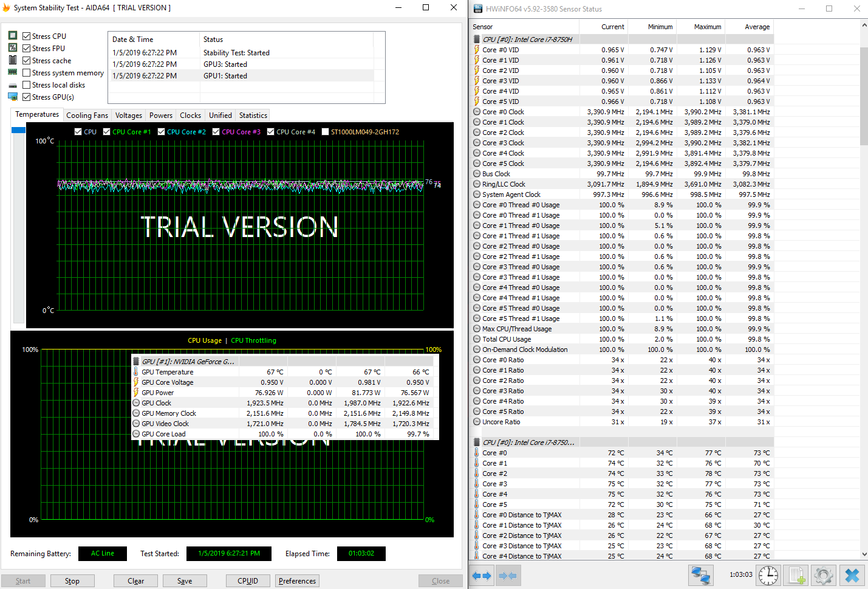Click the circle icon next to GPU Core Load

[x=136, y=434]
